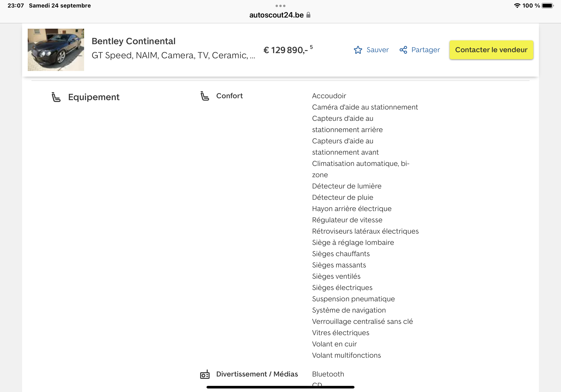Select the Confort category label
The image size is (561, 392).
click(x=229, y=96)
